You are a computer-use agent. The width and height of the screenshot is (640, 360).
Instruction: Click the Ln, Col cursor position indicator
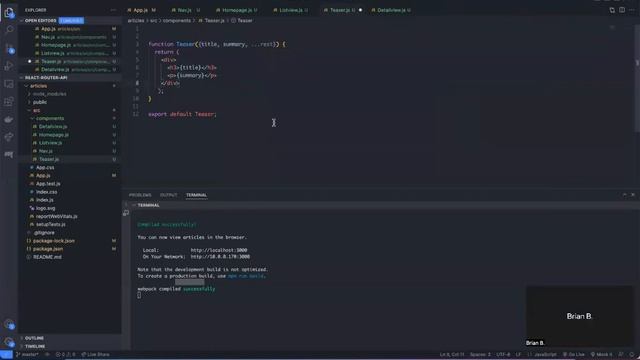point(452,355)
